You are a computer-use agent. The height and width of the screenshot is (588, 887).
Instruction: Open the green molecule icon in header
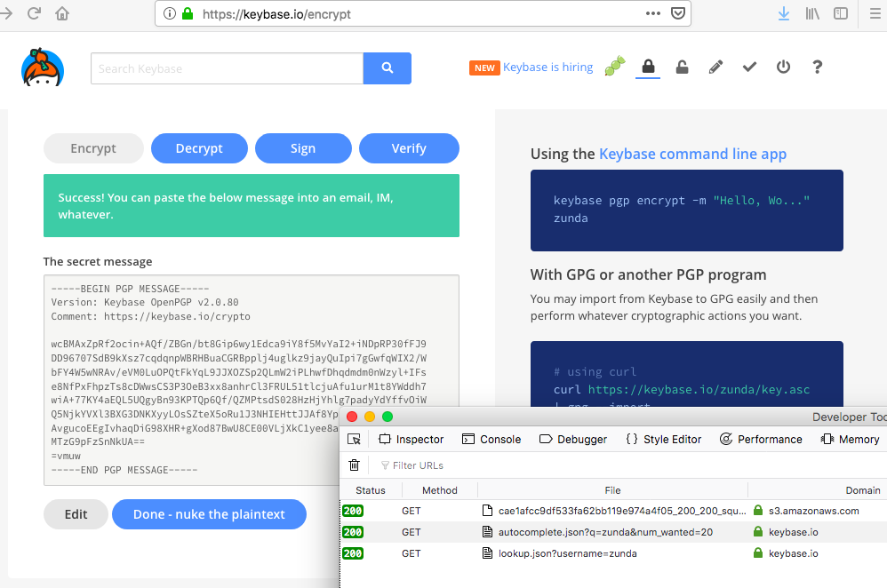tap(615, 66)
